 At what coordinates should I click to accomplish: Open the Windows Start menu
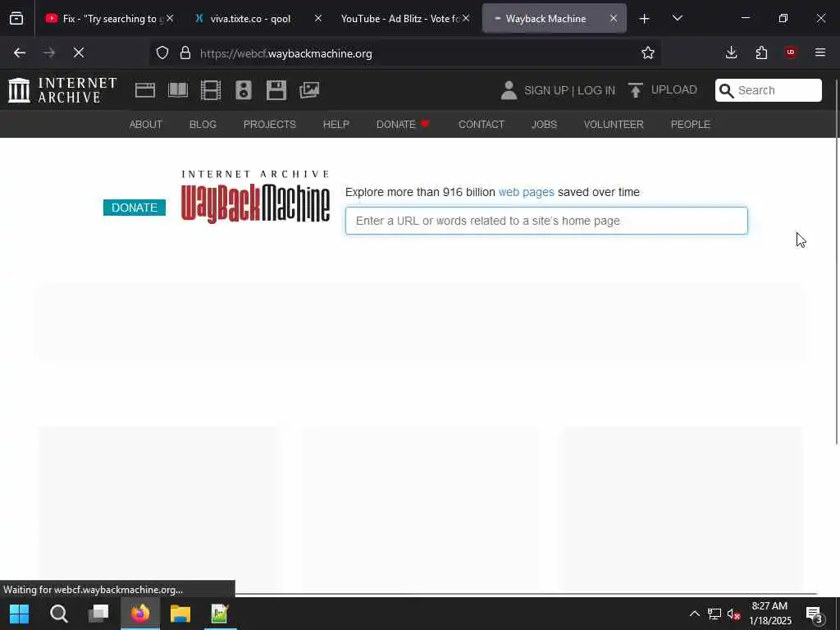[x=20, y=614]
